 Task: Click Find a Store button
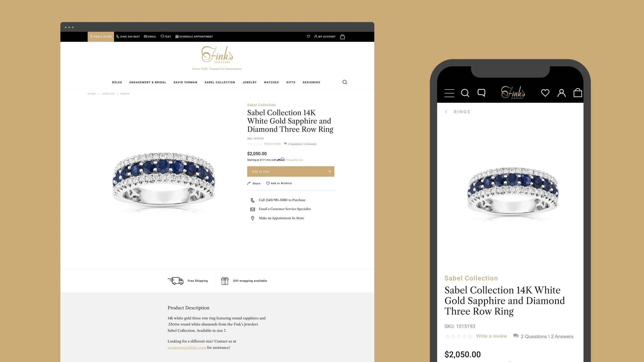(101, 37)
